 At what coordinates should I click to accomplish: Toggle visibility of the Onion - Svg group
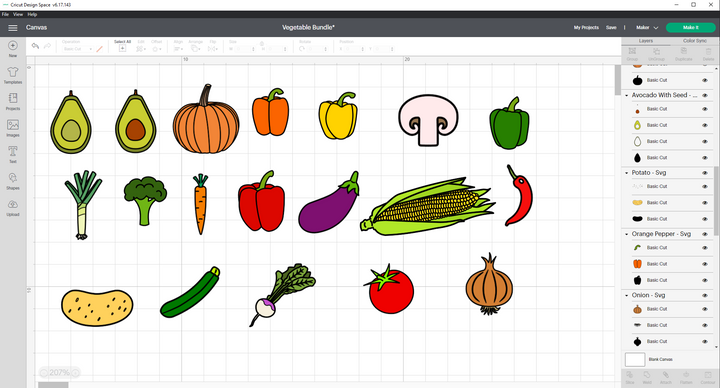pyautogui.click(x=705, y=295)
